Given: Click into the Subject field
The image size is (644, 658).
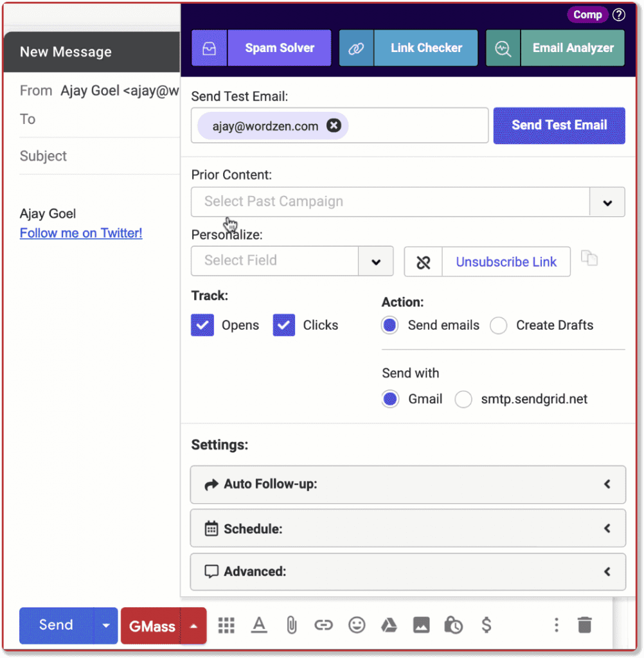Looking at the screenshot, I should pos(100,156).
